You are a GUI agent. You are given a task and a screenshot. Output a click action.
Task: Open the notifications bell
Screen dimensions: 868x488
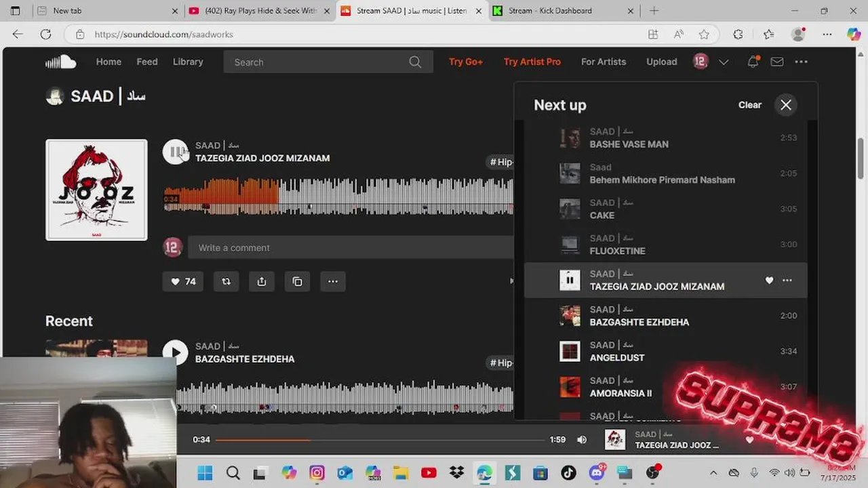tap(753, 62)
